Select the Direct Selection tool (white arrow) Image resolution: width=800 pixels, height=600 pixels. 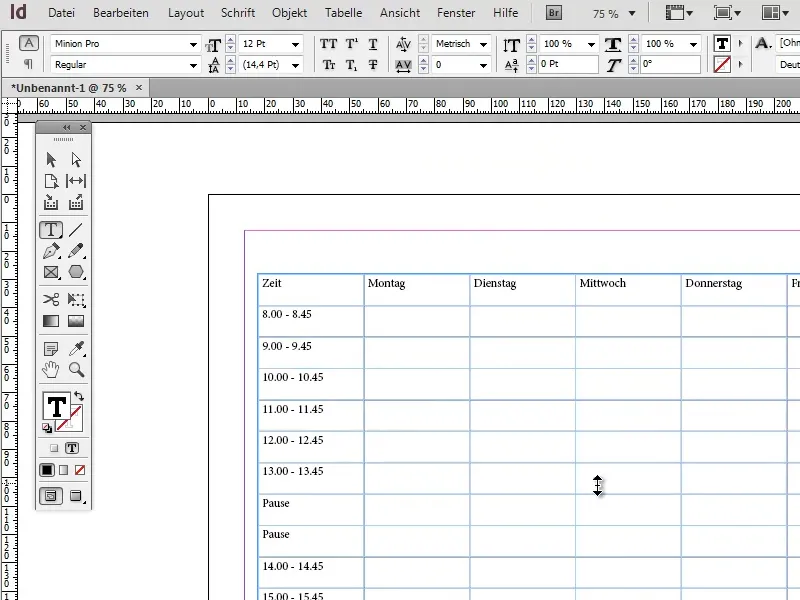[x=76, y=160]
